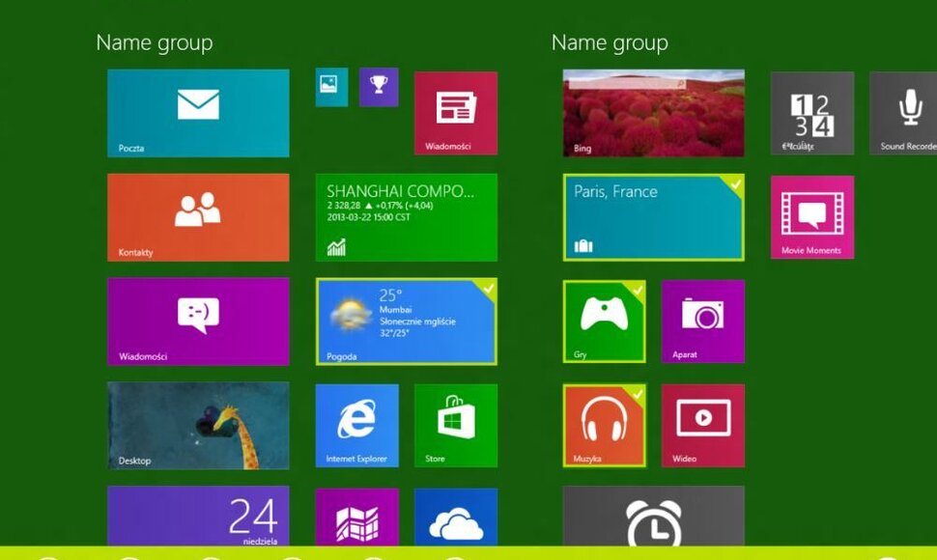Open the Aparat camera tile
The width and height of the screenshot is (937, 560).
pyautogui.click(x=703, y=322)
